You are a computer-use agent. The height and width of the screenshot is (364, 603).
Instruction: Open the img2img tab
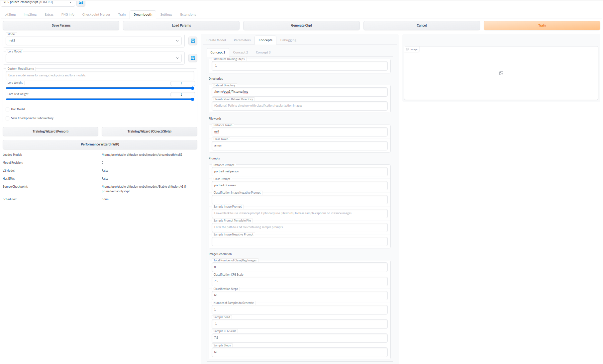click(30, 15)
